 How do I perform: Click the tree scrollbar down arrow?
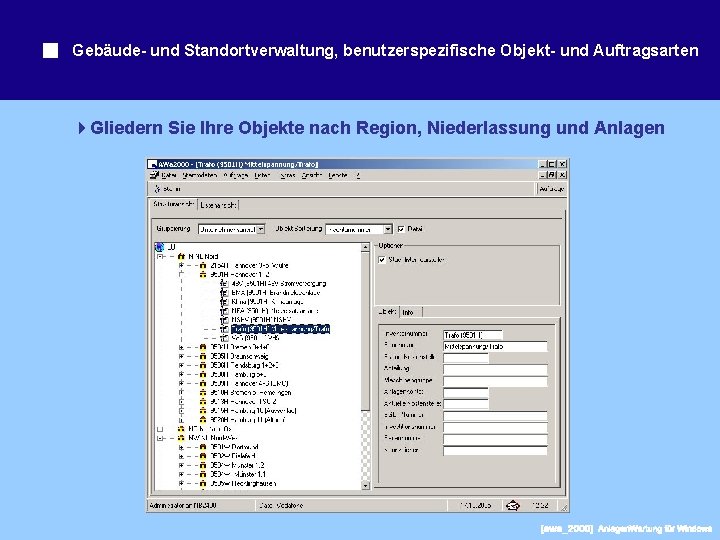coord(366,485)
